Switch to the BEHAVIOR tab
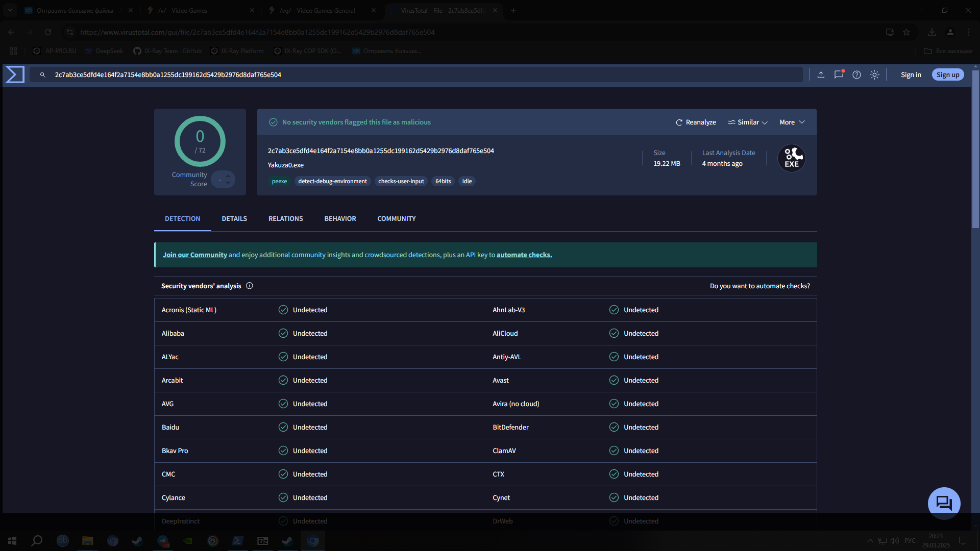Image resolution: width=980 pixels, height=551 pixels. tap(340, 219)
